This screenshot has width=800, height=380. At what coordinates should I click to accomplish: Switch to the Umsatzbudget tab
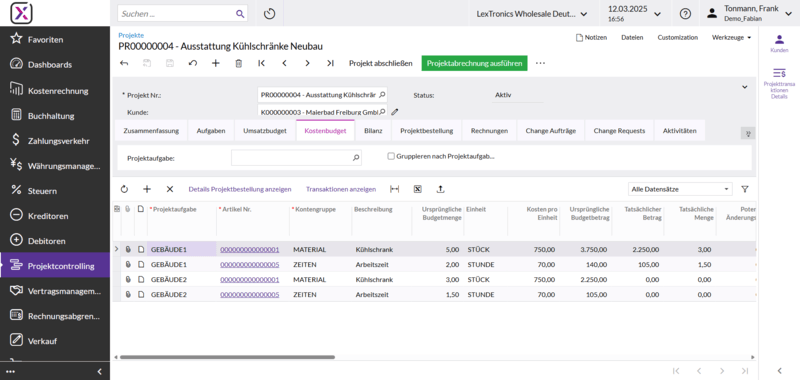(265, 131)
